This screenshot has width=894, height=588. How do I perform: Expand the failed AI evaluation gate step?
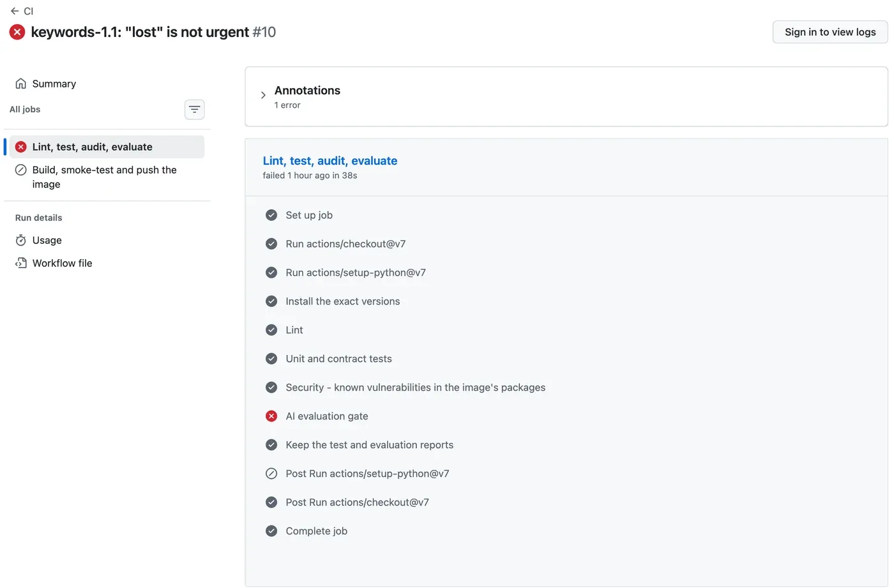pyautogui.click(x=327, y=416)
